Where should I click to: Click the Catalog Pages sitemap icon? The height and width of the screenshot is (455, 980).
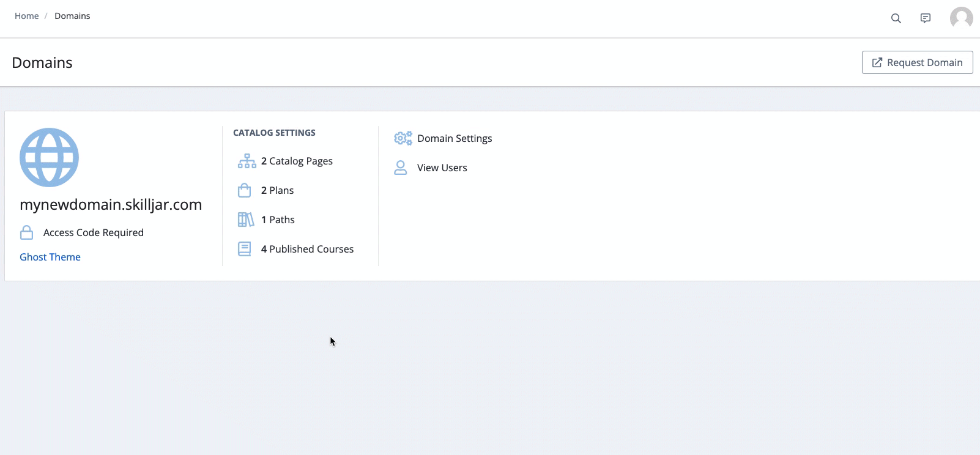pyautogui.click(x=247, y=161)
